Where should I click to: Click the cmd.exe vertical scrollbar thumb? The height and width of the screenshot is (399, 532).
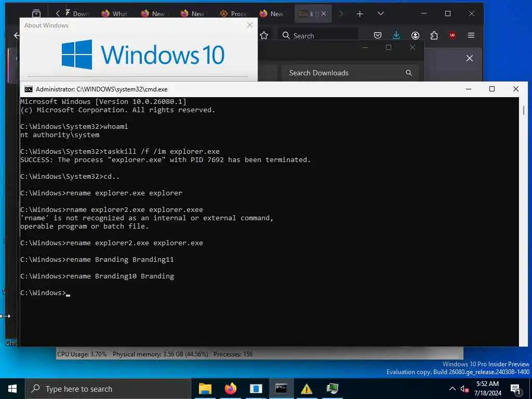[524, 111]
